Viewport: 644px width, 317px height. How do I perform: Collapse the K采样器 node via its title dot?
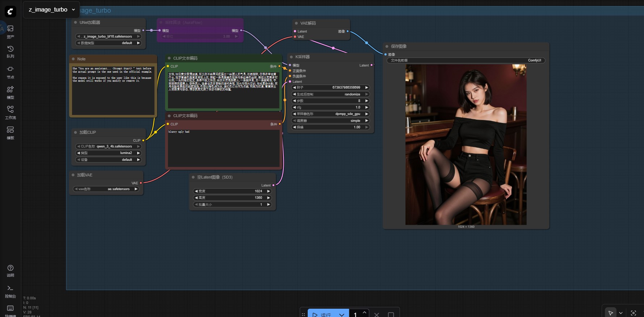(x=291, y=57)
